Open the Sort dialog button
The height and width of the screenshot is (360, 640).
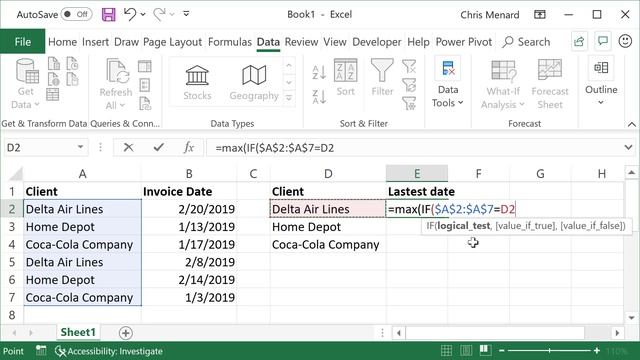point(346,78)
